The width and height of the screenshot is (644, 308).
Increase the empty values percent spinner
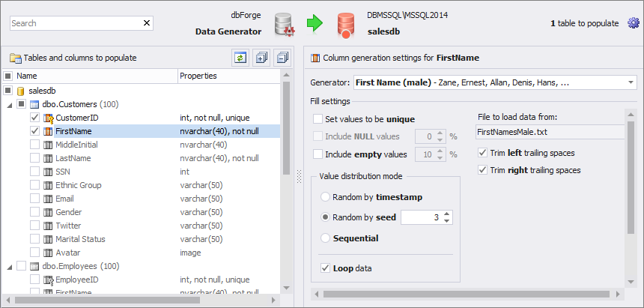pos(440,151)
